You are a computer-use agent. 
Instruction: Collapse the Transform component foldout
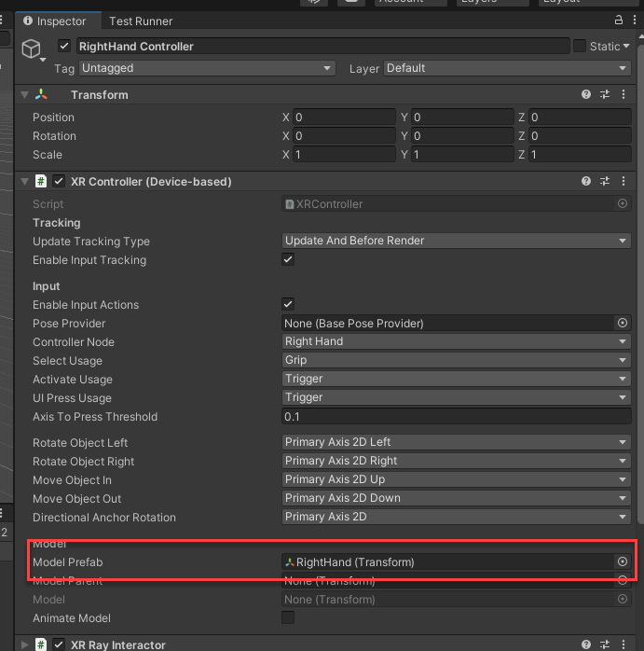24,94
